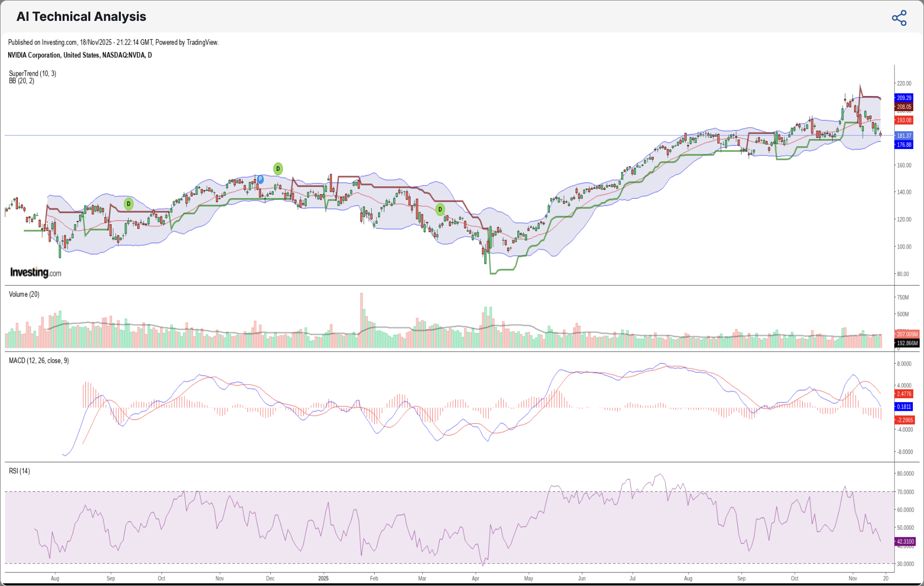This screenshot has height=586, width=924.
Task: Expand the NVIDIA Corporation symbol title
Action: pos(80,55)
